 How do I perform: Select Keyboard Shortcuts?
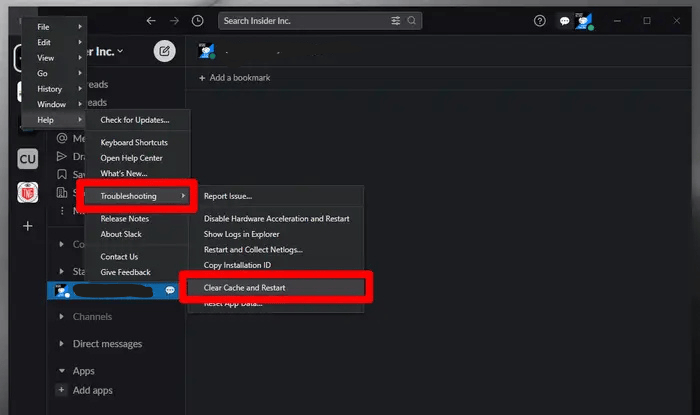pos(134,142)
